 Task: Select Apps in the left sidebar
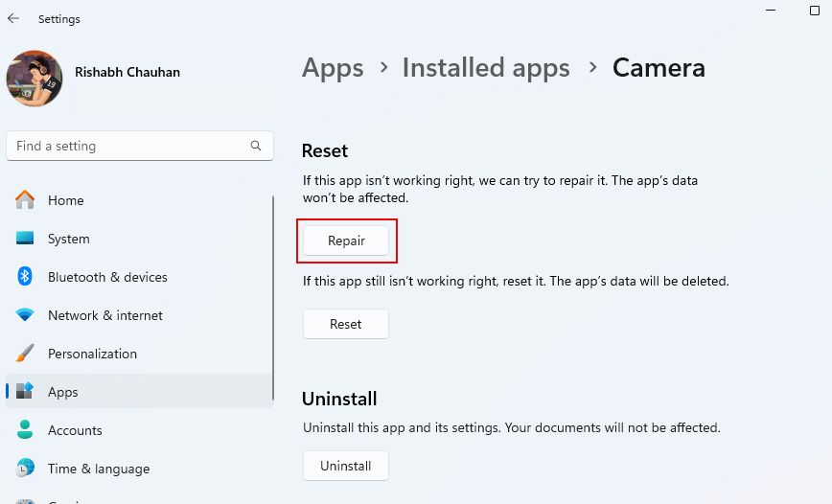[63, 392]
